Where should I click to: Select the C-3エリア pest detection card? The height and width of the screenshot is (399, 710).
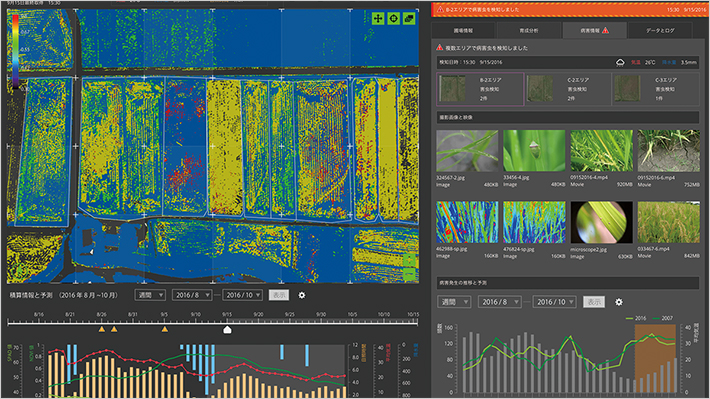656,89
